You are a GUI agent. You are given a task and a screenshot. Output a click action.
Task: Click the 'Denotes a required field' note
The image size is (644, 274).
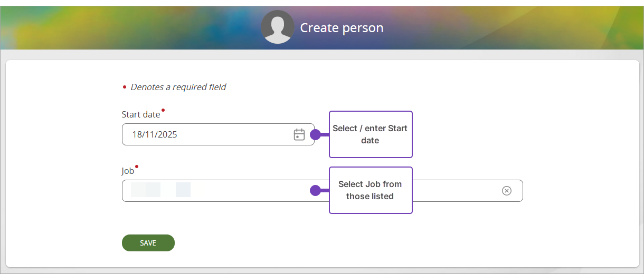tap(178, 87)
